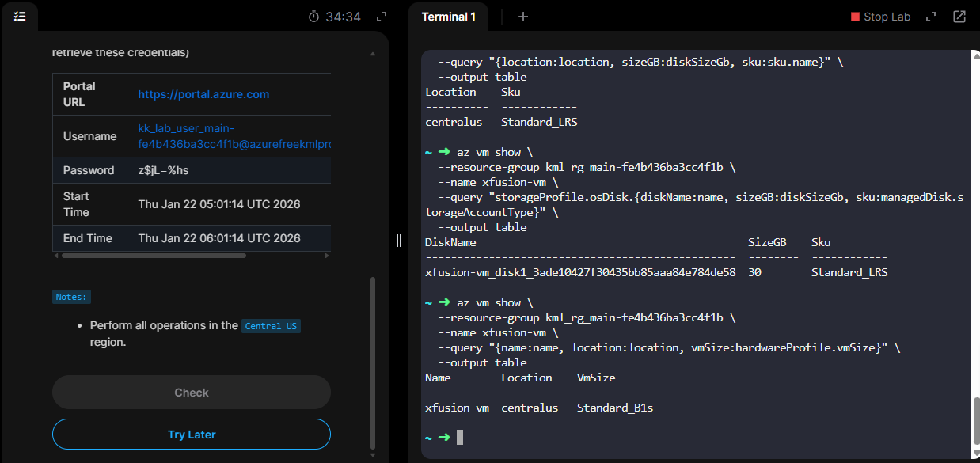Expand the instructions panel to fullscreen
This screenshot has width=980, height=463.
(x=382, y=17)
